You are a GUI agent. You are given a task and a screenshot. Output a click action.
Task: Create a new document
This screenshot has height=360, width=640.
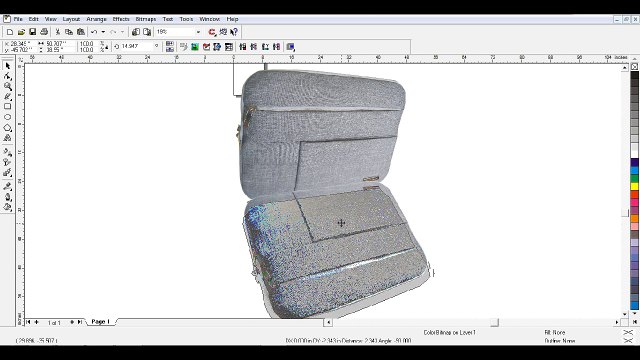[x=10, y=32]
